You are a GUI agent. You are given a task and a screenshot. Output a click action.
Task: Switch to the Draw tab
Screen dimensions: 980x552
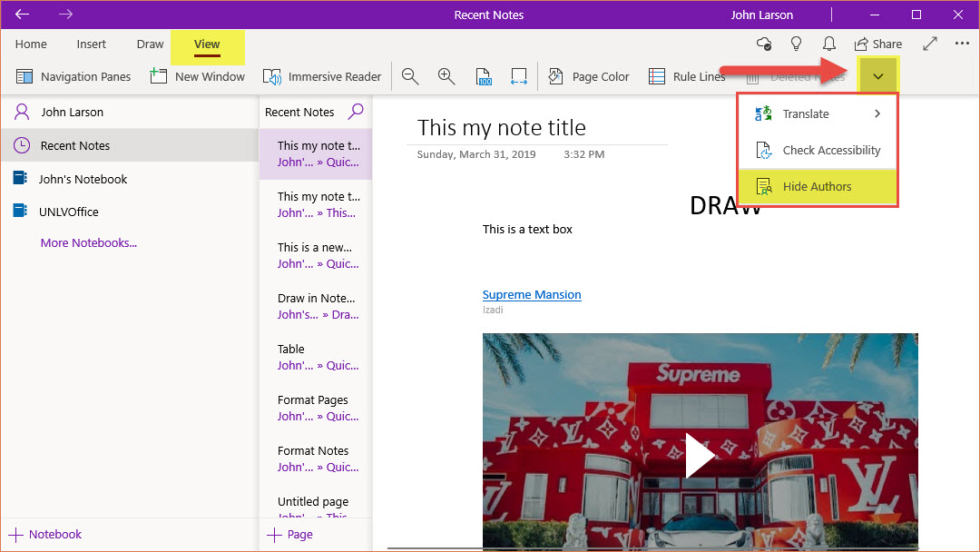point(150,44)
